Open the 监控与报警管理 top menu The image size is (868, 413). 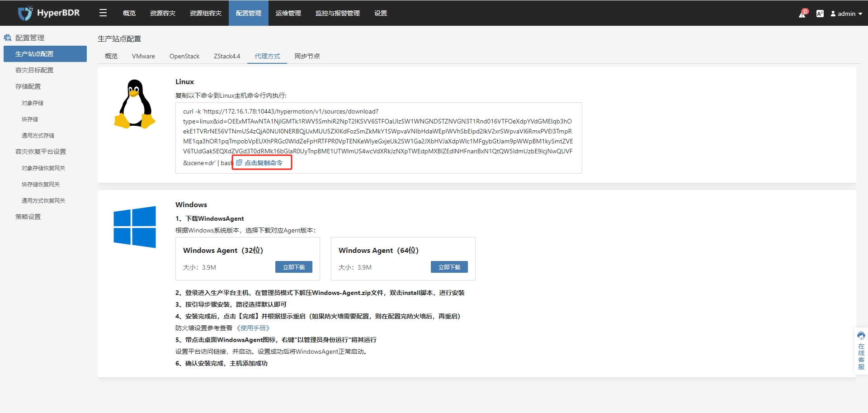point(338,13)
